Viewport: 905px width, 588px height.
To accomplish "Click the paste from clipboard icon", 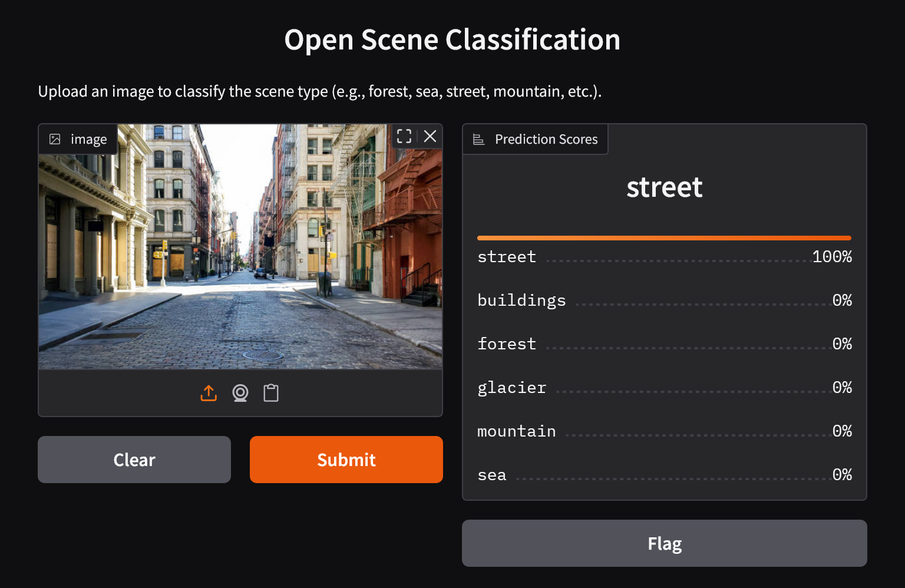I will tap(271, 393).
